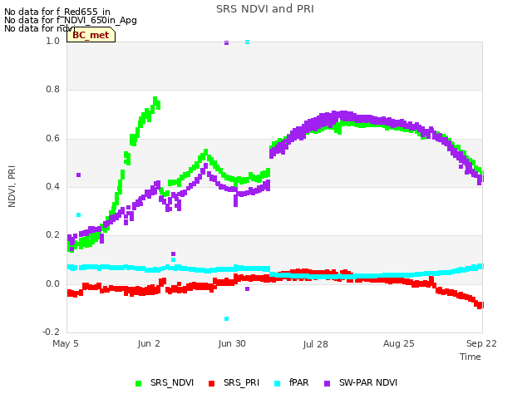
Task: Click the Aug 25 x-axis label
Action: 399,343
